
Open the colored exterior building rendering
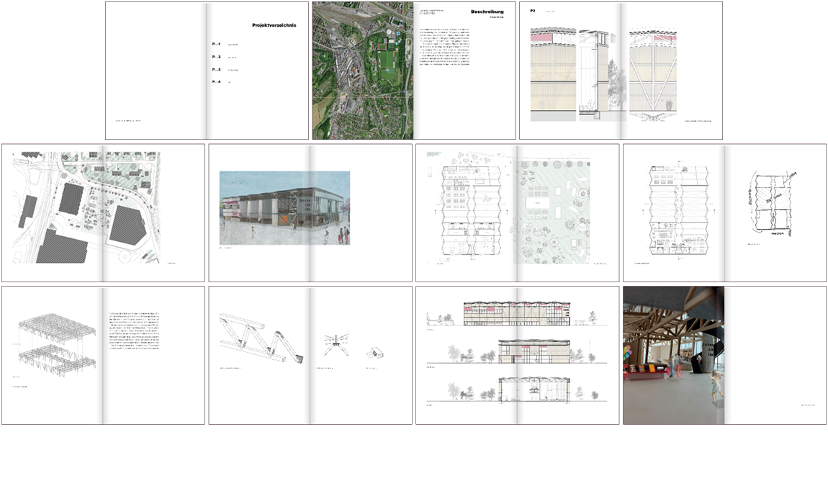pyautogui.click(x=284, y=208)
